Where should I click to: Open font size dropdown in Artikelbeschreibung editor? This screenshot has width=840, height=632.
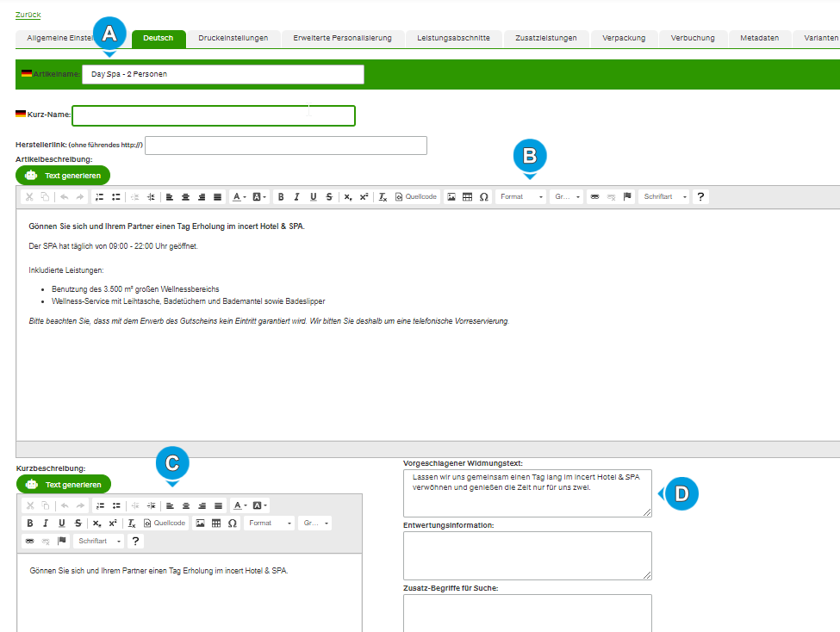[x=567, y=197]
